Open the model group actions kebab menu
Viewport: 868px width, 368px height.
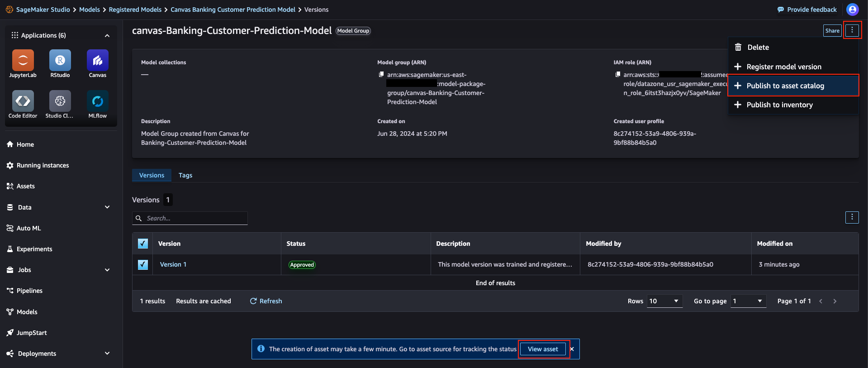pyautogui.click(x=852, y=30)
